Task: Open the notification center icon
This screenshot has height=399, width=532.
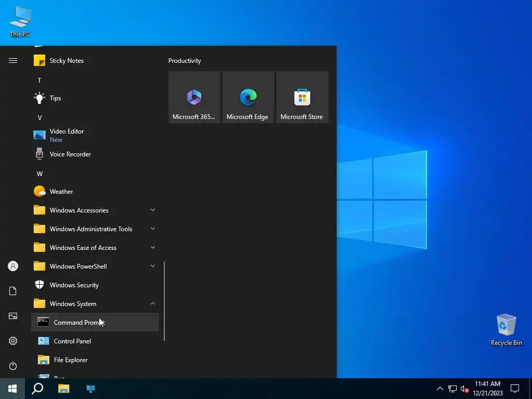Action: tap(515, 389)
